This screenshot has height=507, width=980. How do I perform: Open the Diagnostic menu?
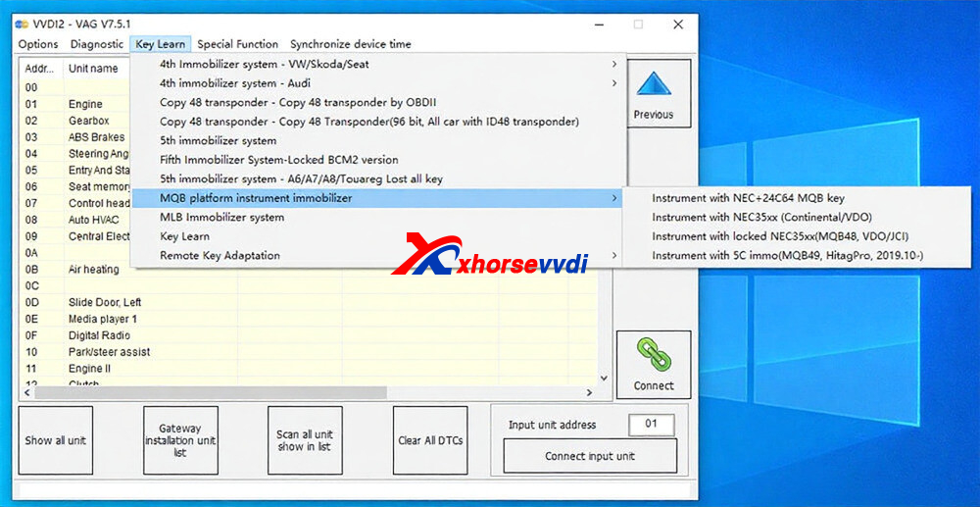(x=97, y=44)
